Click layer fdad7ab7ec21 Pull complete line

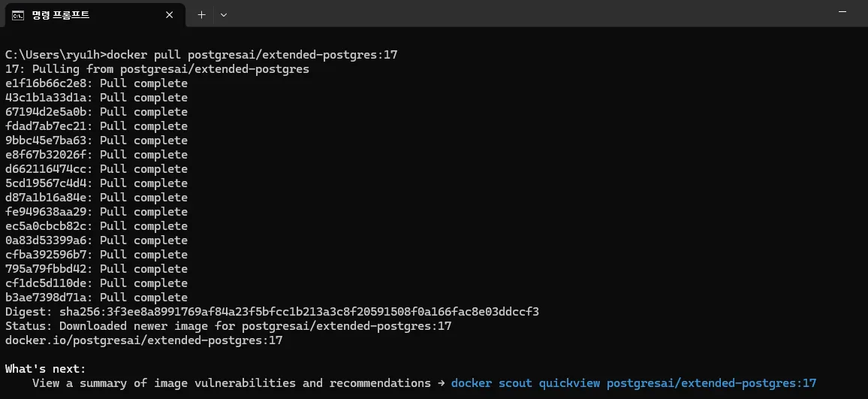pyautogui.click(x=96, y=126)
